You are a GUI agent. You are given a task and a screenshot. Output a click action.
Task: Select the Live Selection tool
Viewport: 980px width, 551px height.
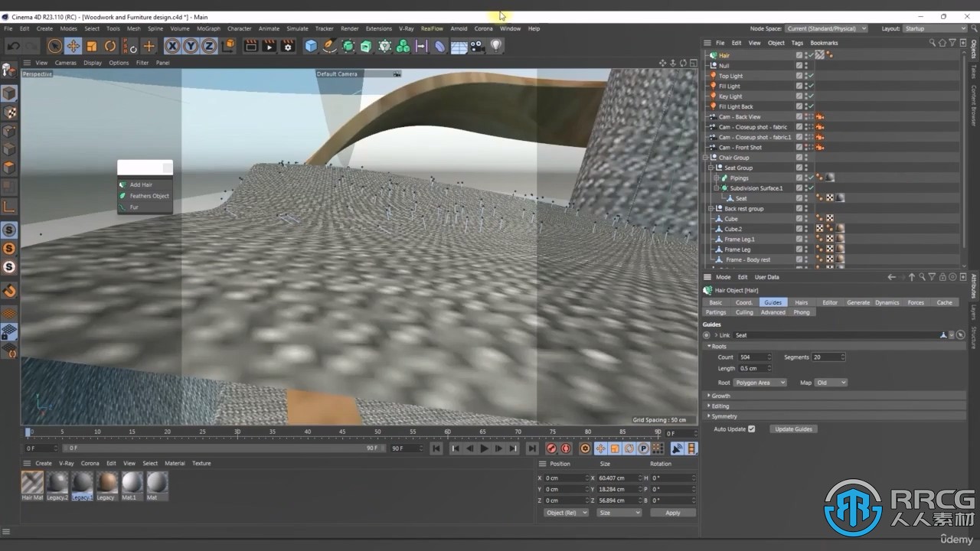pyautogui.click(x=54, y=46)
